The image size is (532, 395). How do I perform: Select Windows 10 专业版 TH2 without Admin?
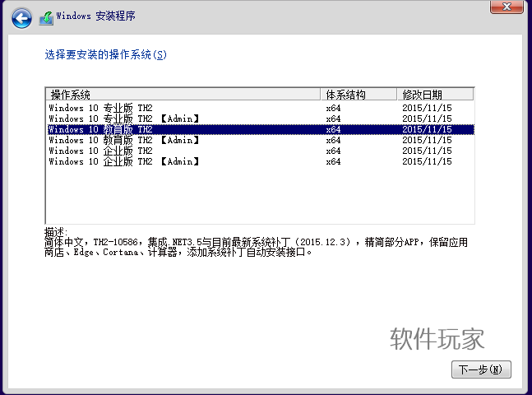coord(260,108)
